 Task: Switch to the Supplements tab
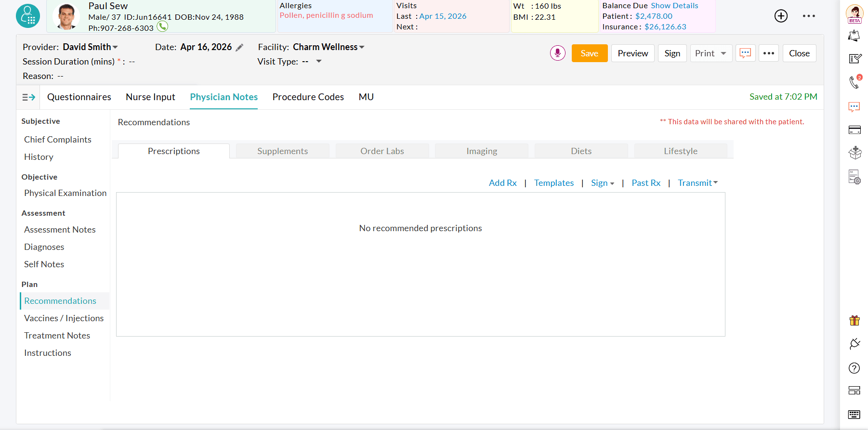click(x=283, y=151)
